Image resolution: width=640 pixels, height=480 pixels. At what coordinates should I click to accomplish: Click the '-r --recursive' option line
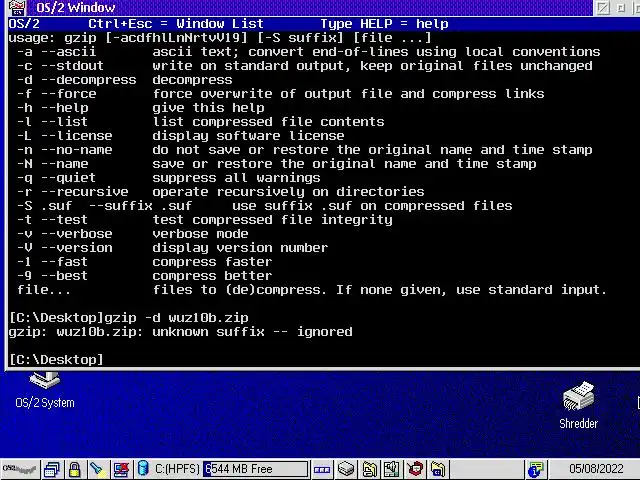click(x=220, y=191)
